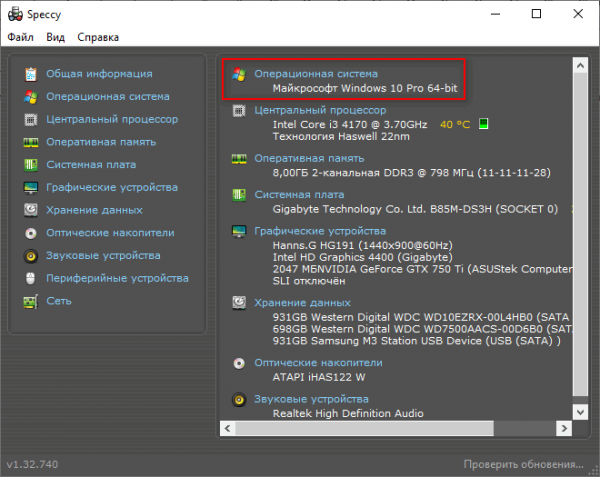Click the vertical scrollbar thumb
The width and height of the screenshot is (600, 477).
pos(580,234)
